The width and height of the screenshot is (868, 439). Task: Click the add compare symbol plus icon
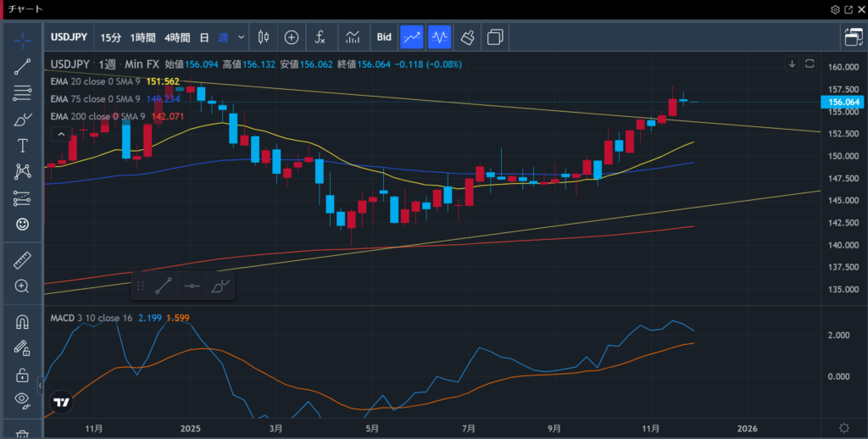(292, 37)
